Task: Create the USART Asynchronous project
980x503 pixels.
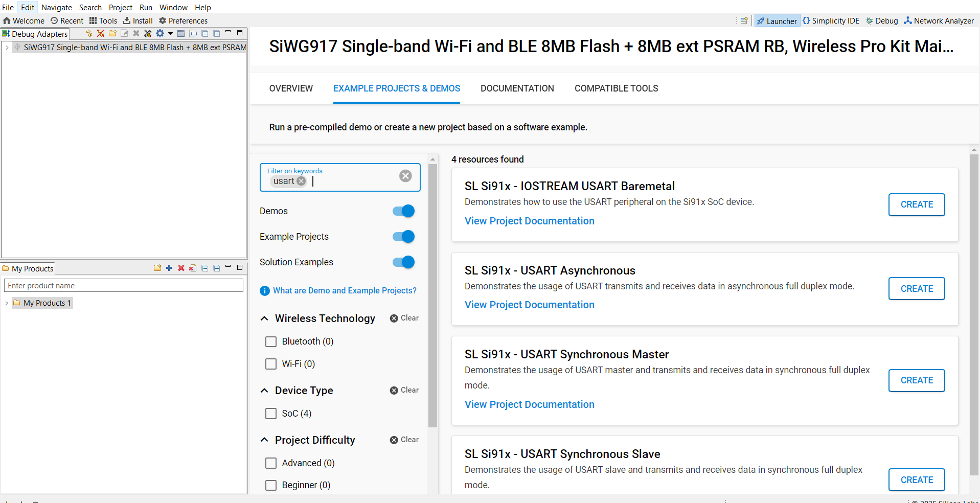Action: click(x=917, y=289)
